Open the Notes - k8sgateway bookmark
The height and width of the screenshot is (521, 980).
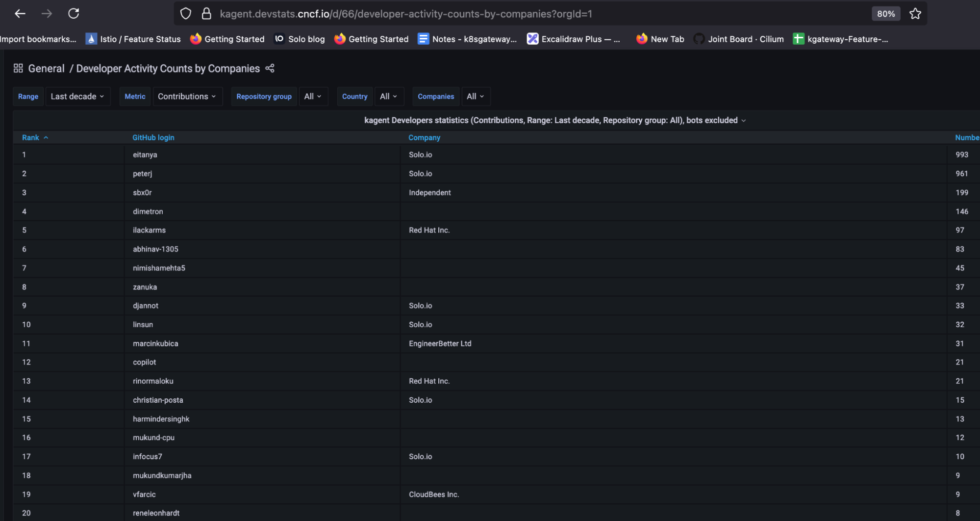tap(467, 39)
